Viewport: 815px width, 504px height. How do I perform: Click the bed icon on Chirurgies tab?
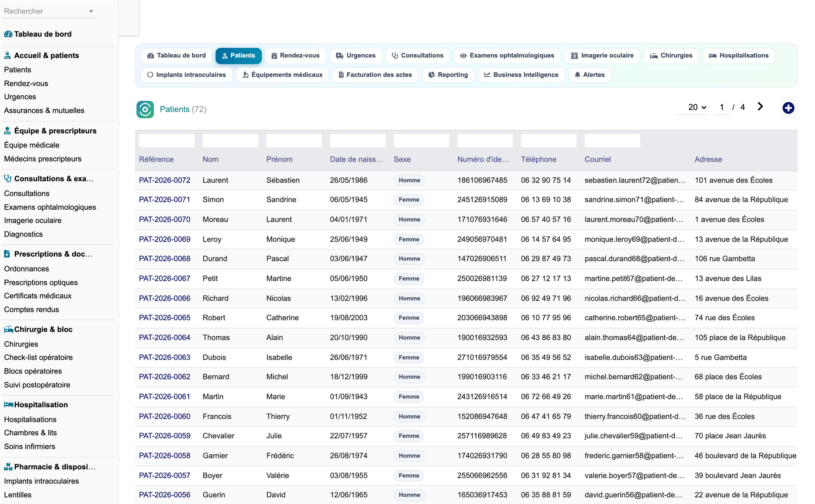(654, 56)
